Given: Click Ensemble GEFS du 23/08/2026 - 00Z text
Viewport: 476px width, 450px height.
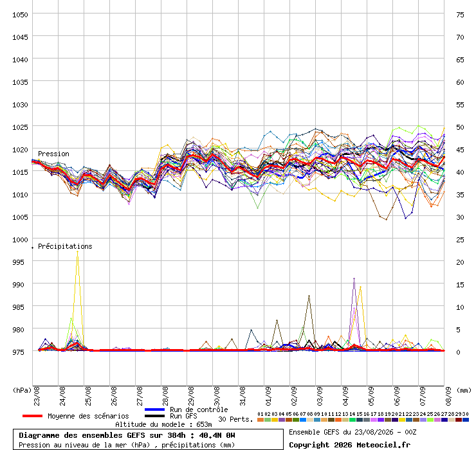Looking at the screenshot, I should [x=352, y=432].
